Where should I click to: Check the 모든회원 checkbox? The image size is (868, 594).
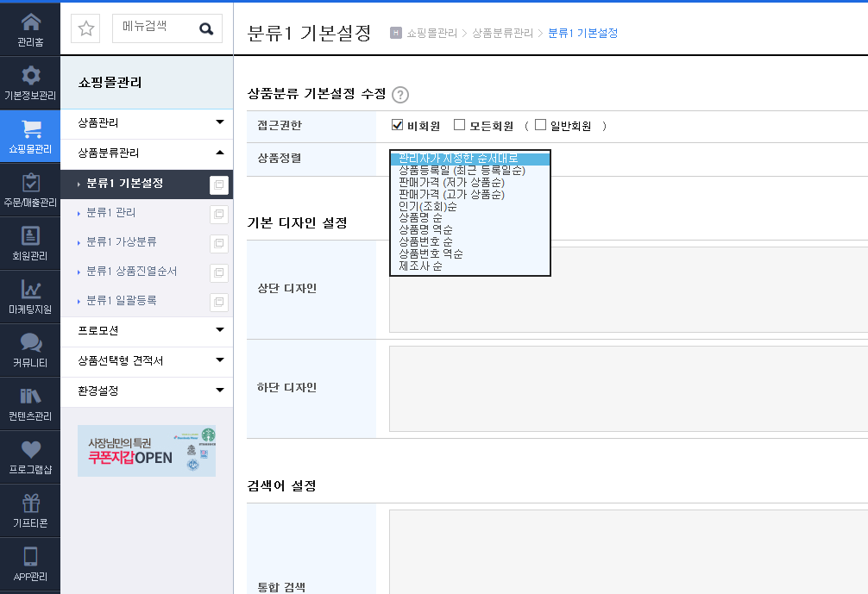(460, 125)
